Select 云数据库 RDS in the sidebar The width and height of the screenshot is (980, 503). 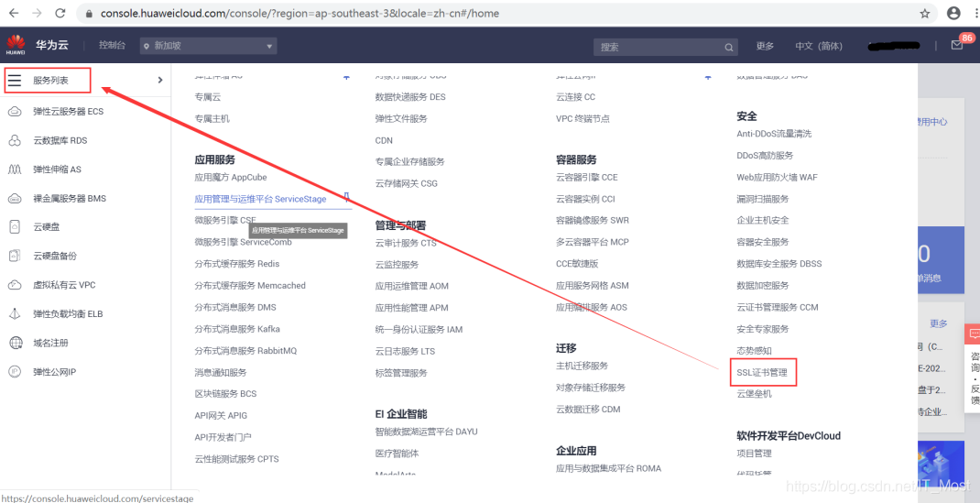(60, 140)
